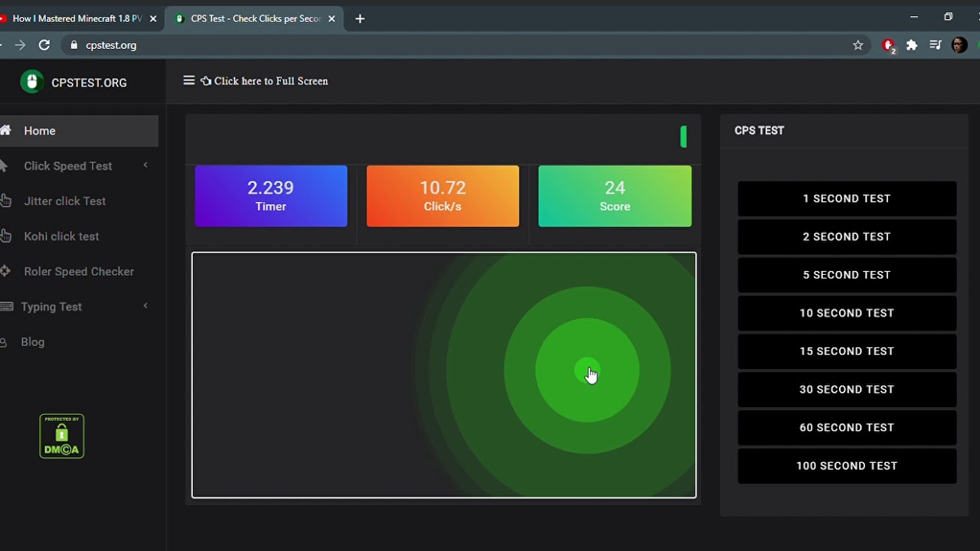Open Roler Speed Checker page
Screen dimensions: 980x551
[x=79, y=272]
